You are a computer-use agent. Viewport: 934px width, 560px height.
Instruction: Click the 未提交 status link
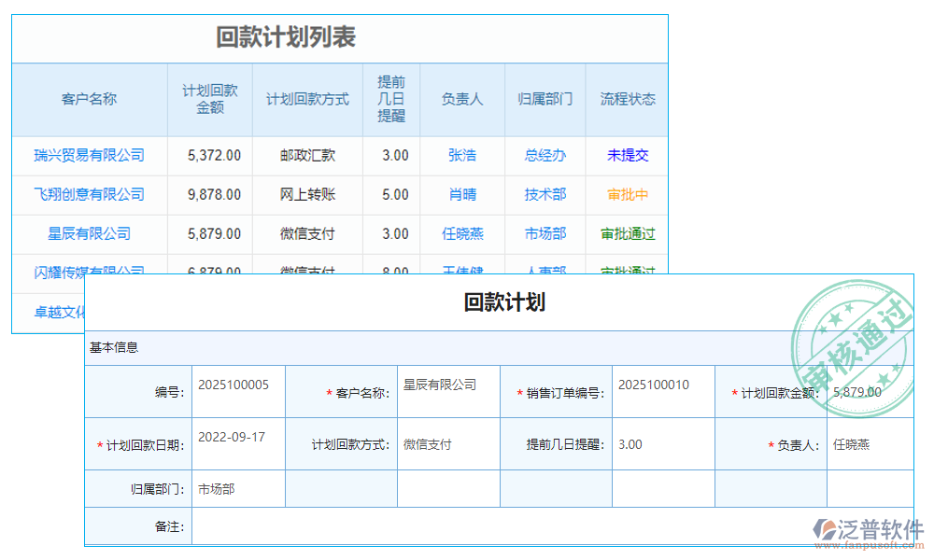pos(627,156)
